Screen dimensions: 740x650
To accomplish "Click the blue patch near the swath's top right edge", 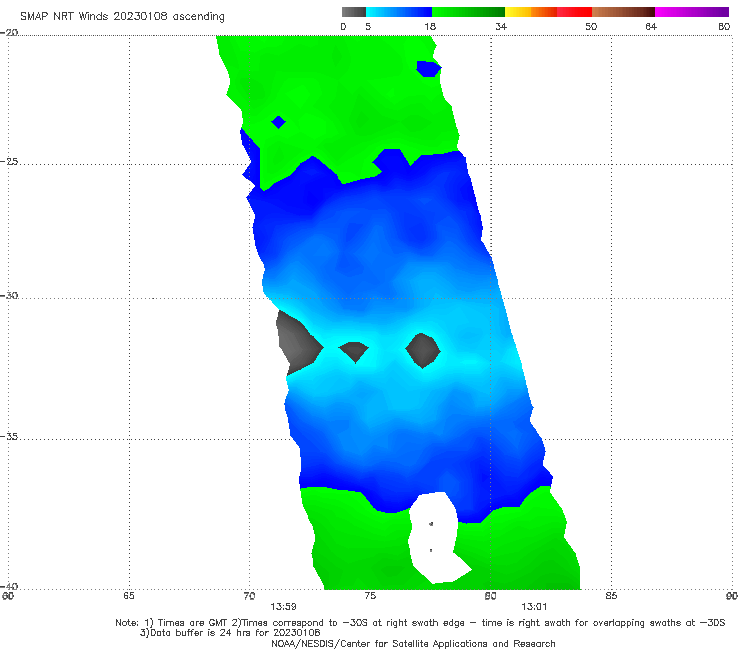I will (428, 68).
